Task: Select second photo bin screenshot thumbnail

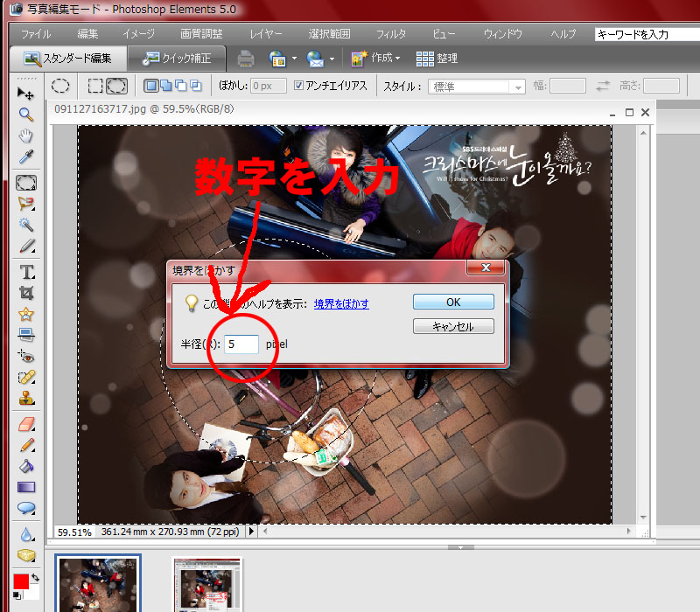Action: click(x=206, y=584)
